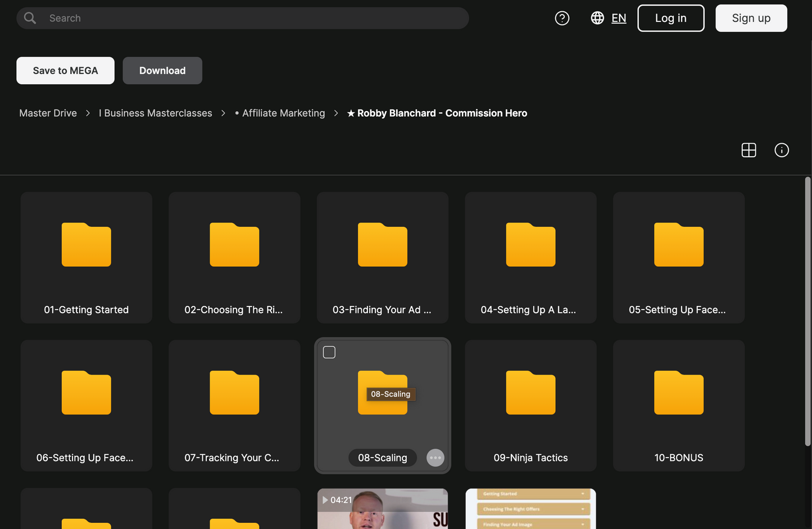Click the search magnifier icon
This screenshot has height=529, width=812.
(30, 18)
